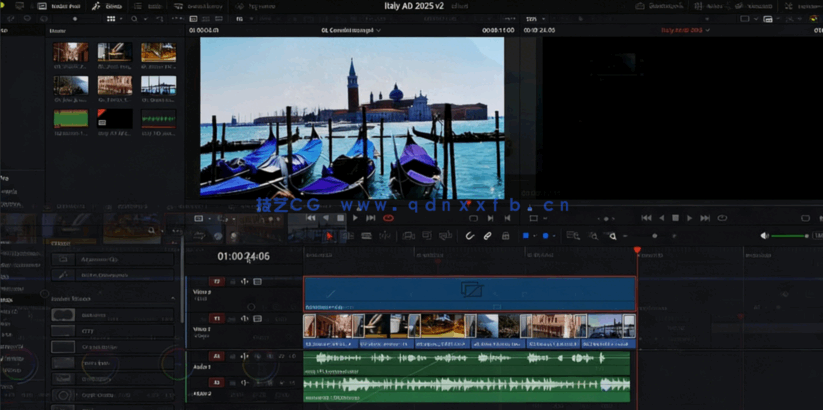Click the play button in source viewer
The height and width of the screenshot is (410, 823).
tap(355, 218)
